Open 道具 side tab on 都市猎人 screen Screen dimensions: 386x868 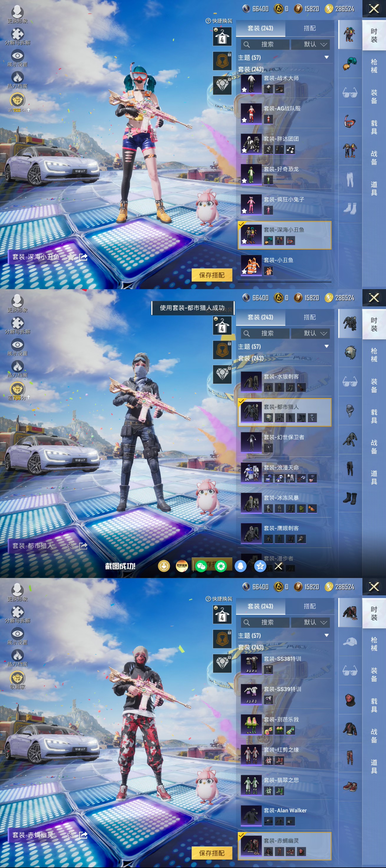(374, 477)
